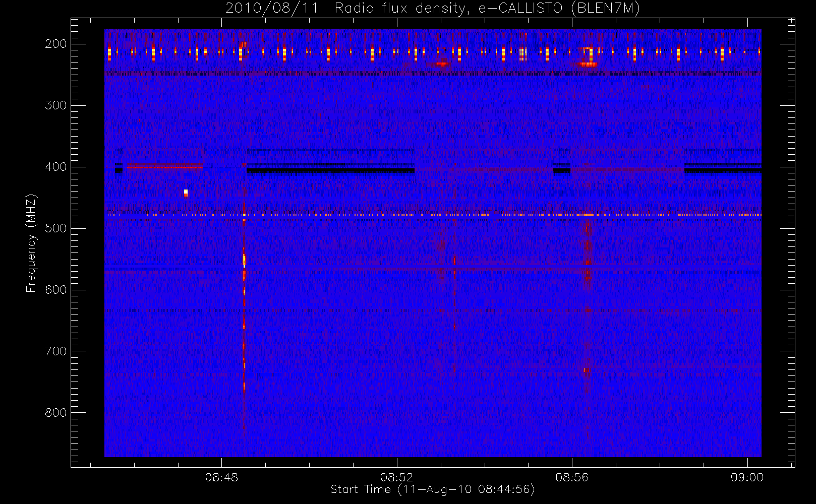Click the 400 frequency tick label
Screen dimensions: 816x504
pos(55,167)
